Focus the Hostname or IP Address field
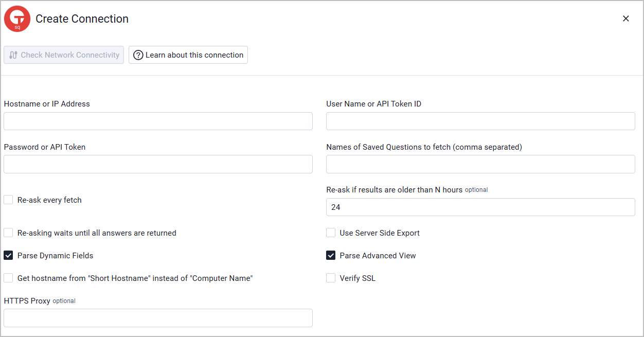This screenshot has height=337, width=644. [158, 121]
